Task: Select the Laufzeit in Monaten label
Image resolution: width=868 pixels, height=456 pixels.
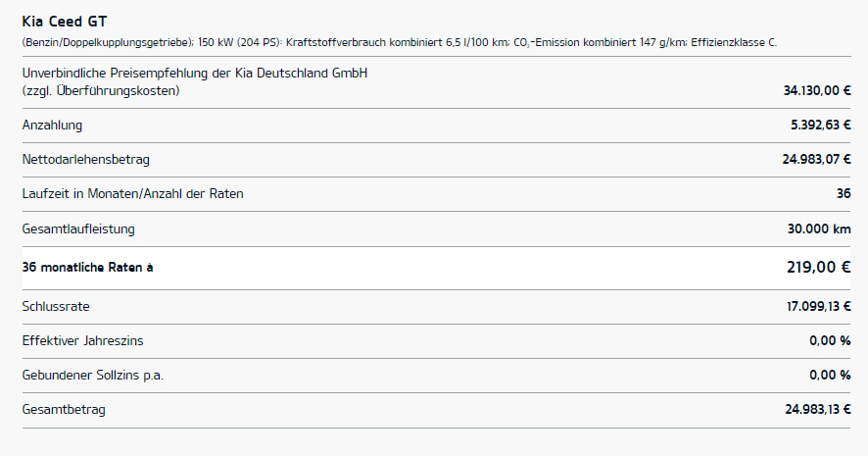Action: click(132, 194)
